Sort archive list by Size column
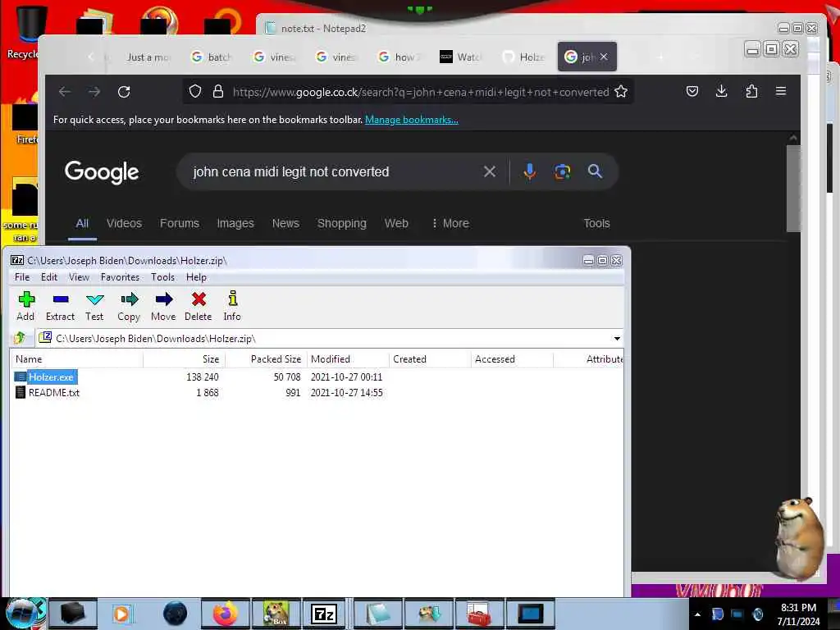840x630 pixels. tap(185, 359)
